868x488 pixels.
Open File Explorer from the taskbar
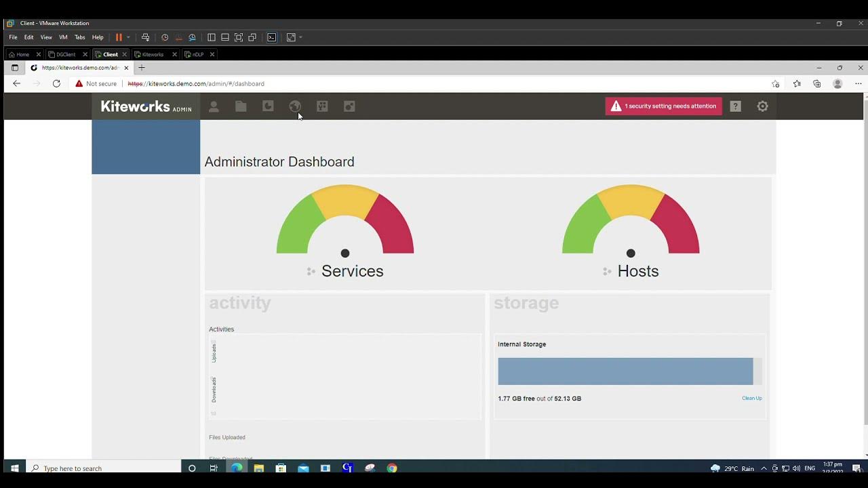click(258, 468)
